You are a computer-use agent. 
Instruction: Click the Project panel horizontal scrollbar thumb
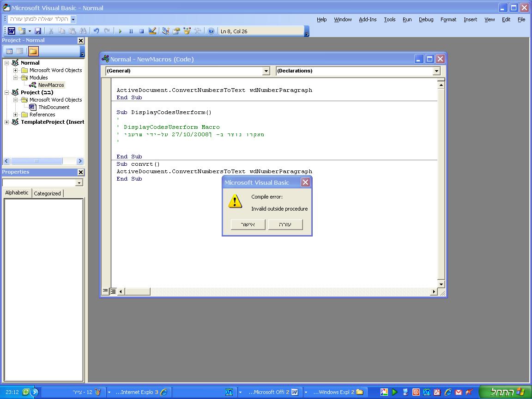(36, 161)
